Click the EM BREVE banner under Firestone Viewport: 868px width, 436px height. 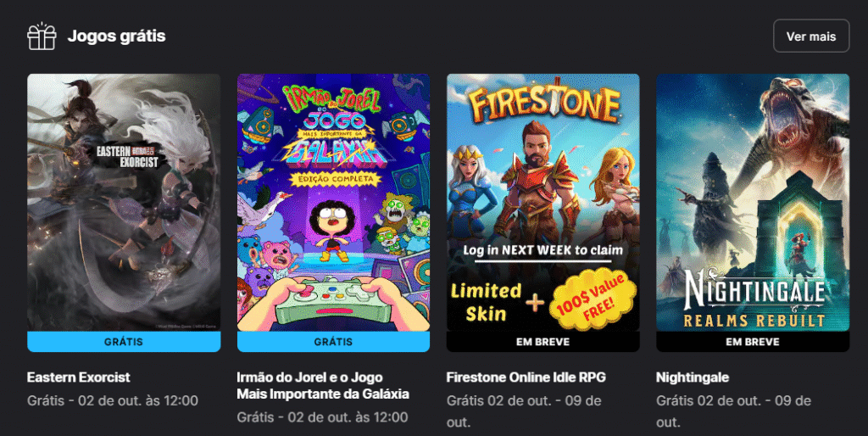pyautogui.click(x=543, y=342)
